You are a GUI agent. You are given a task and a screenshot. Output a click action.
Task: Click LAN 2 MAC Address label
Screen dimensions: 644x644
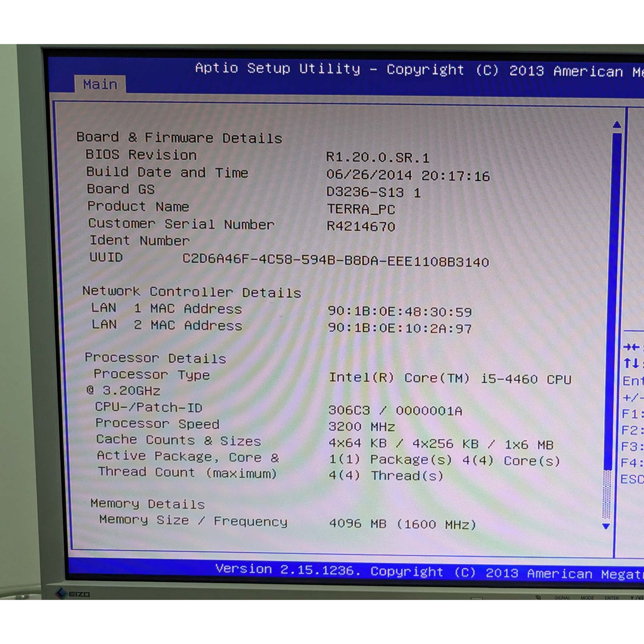[167, 325]
